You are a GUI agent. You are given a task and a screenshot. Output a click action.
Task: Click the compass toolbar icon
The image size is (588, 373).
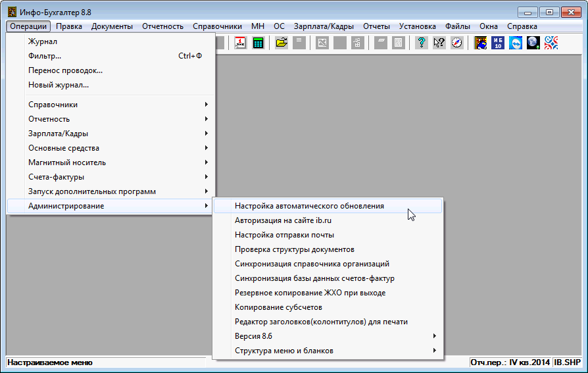[x=456, y=43]
